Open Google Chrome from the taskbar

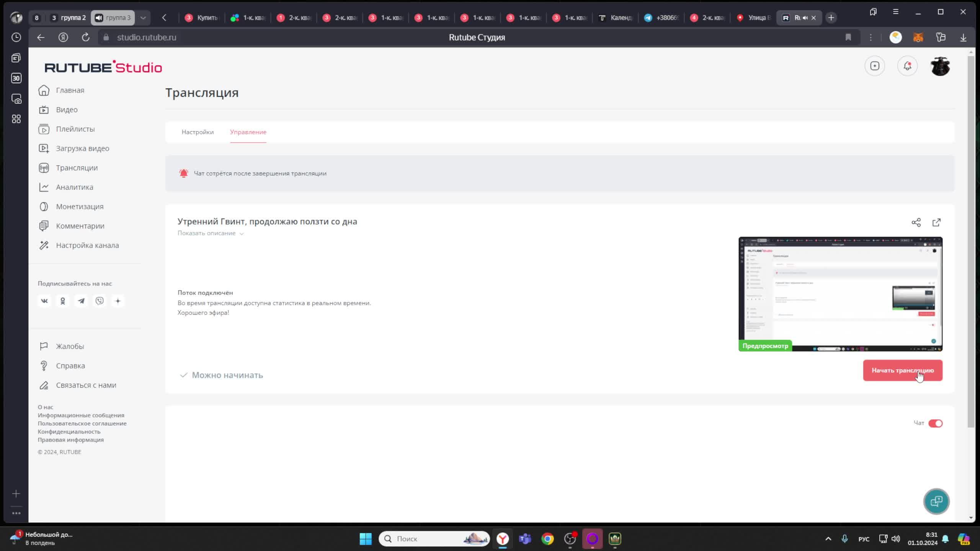click(x=547, y=539)
